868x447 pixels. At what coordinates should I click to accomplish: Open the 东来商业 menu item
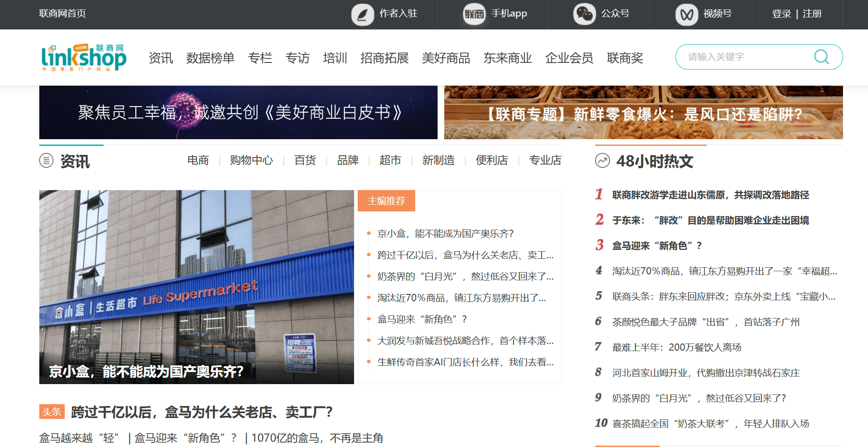[x=508, y=58]
